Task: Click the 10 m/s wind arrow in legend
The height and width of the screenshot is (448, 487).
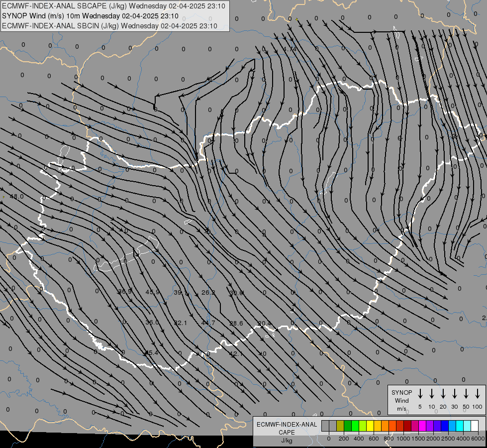Action: tap(432, 394)
